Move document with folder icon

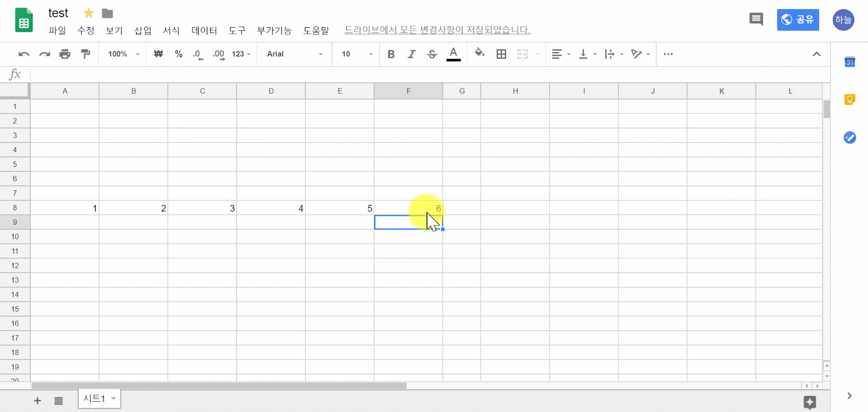(x=107, y=13)
